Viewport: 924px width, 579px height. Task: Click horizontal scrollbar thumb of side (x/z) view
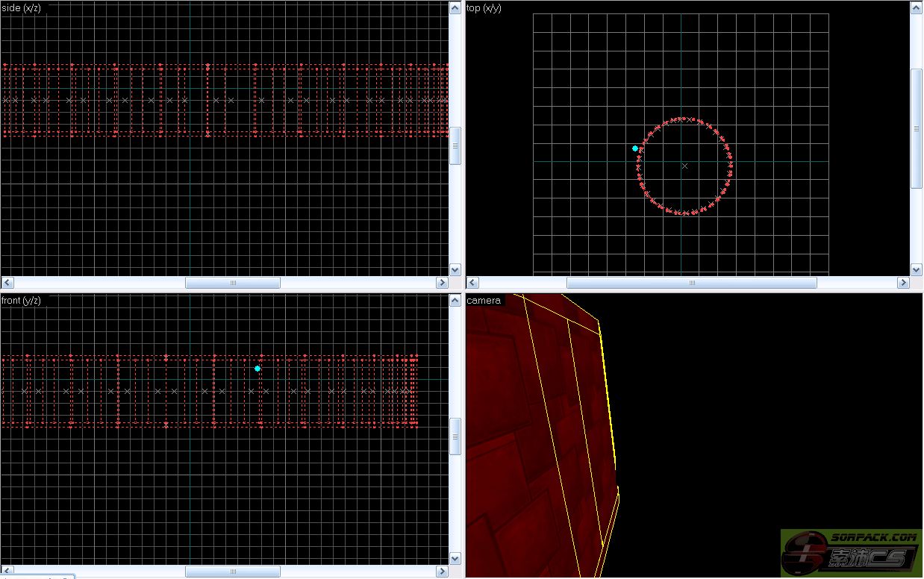[x=232, y=283]
